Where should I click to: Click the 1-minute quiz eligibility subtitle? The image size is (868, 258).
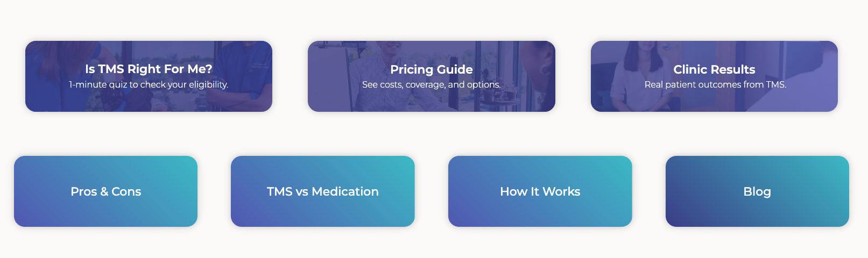coord(149,85)
